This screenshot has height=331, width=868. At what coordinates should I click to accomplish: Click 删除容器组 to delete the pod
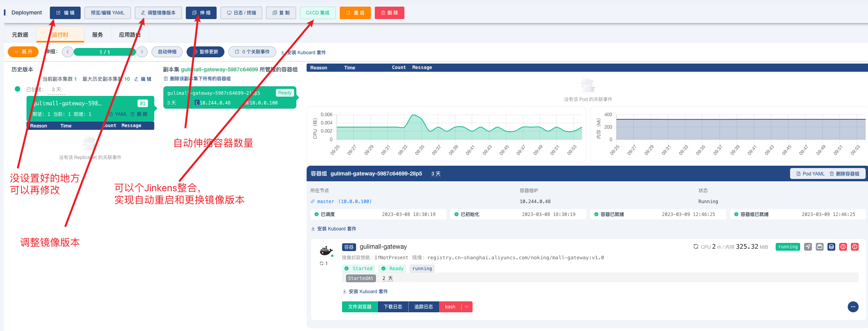[844, 174]
